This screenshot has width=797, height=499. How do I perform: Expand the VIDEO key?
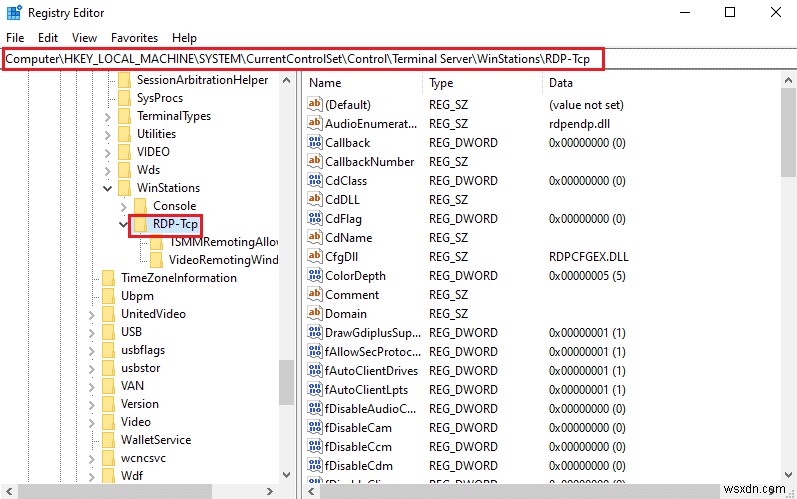click(x=107, y=152)
